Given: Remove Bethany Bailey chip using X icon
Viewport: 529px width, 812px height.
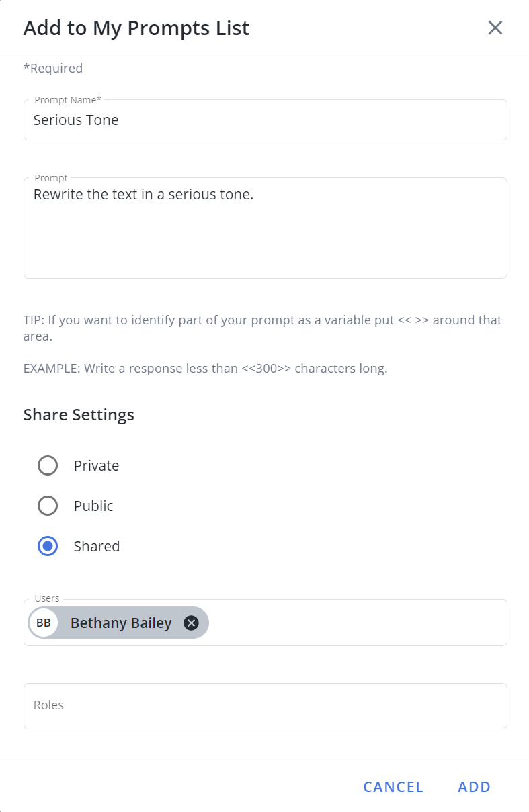Looking at the screenshot, I should pos(192,623).
